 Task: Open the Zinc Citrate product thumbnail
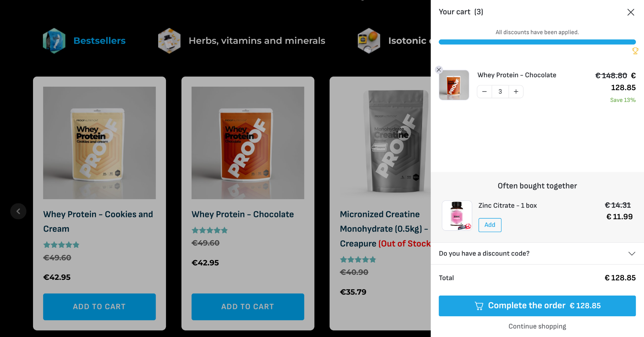tap(457, 216)
